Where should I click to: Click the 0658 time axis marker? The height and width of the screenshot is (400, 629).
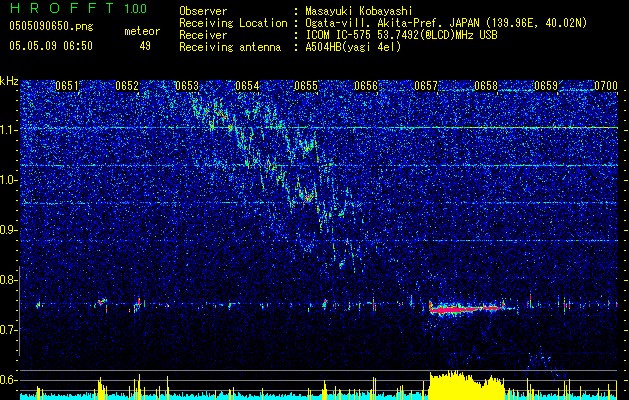pos(486,86)
